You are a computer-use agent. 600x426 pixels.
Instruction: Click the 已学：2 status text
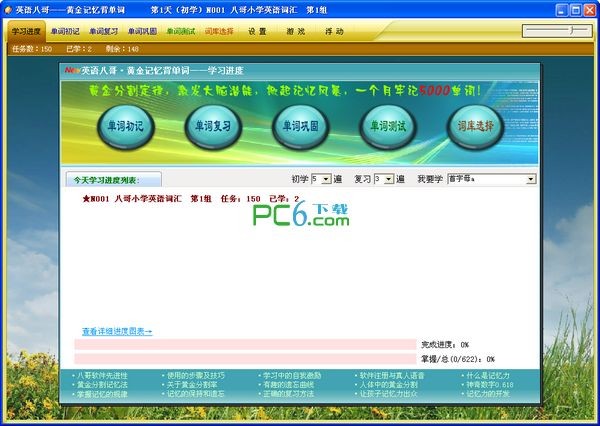[x=79, y=49]
